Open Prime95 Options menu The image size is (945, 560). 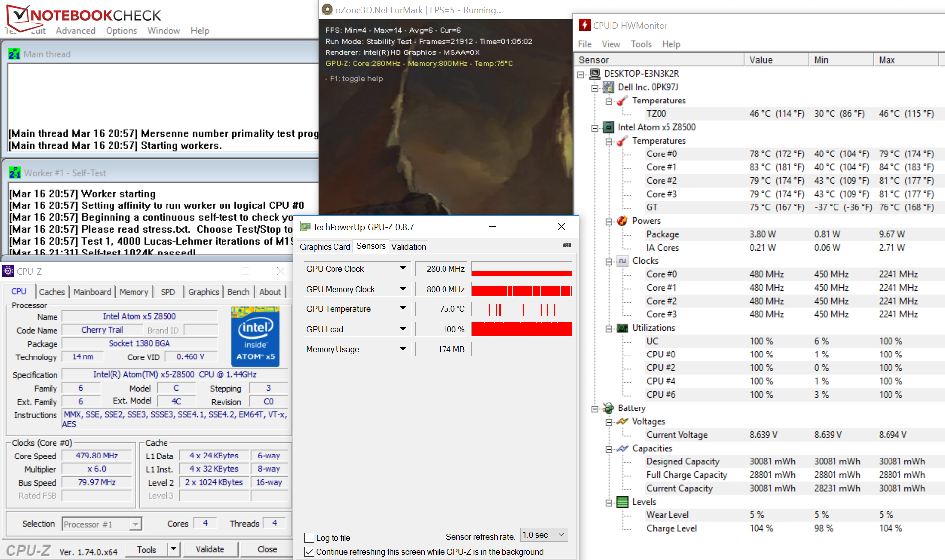pos(121,30)
